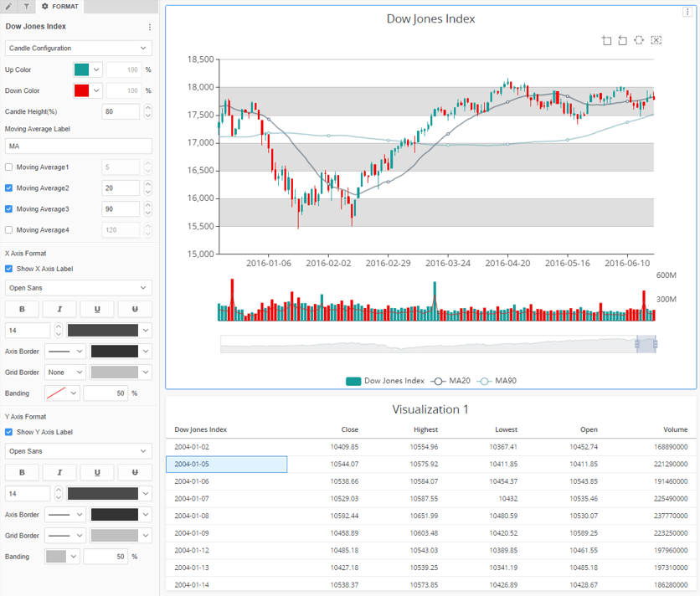Switch to the FORMAT tab
This screenshot has width=700, height=596.
tap(60, 6)
